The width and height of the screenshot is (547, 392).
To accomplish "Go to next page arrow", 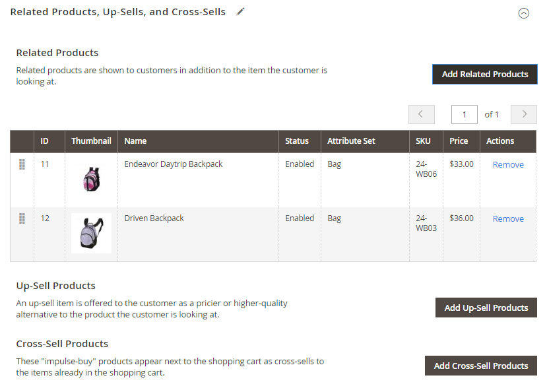I will 524,114.
